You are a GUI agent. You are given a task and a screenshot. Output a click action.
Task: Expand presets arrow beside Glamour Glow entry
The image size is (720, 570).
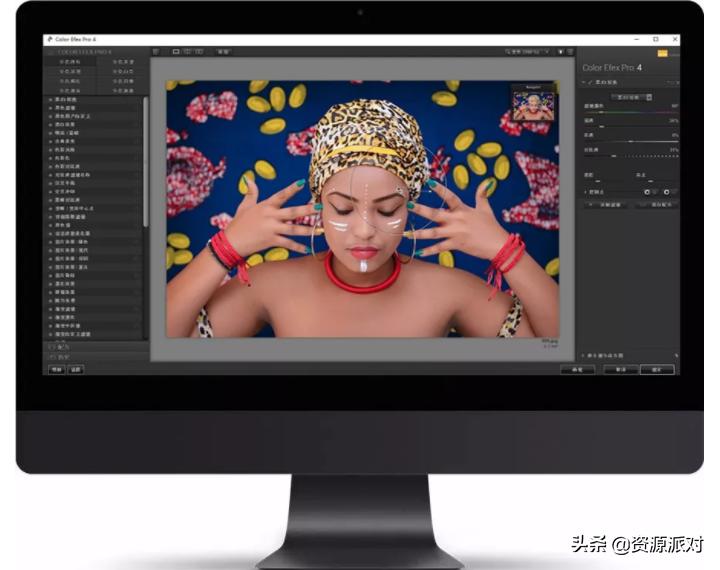pyautogui.click(x=137, y=300)
